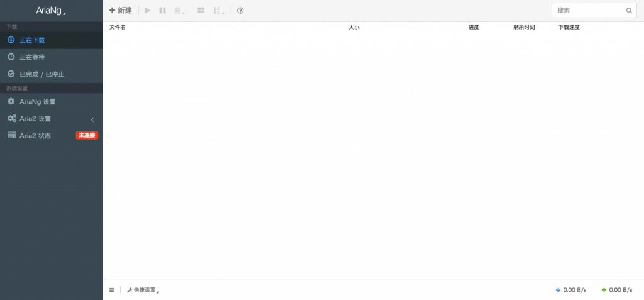Click the pause download icon

point(163,11)
